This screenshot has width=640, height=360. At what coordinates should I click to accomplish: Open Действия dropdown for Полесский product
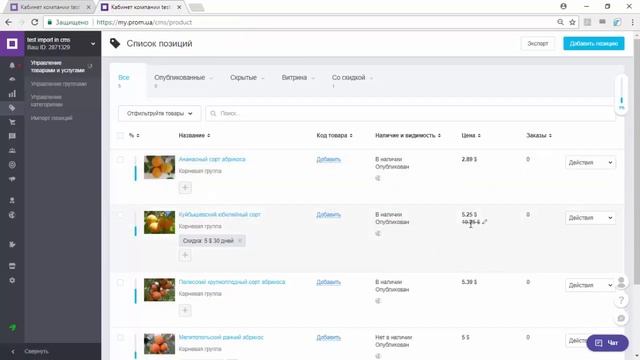(590, 285)
